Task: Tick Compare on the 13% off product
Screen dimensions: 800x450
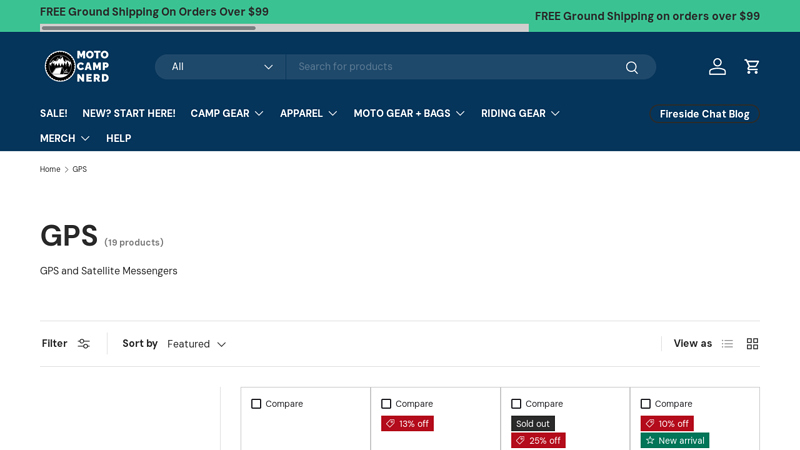Action: click(386, 404)
